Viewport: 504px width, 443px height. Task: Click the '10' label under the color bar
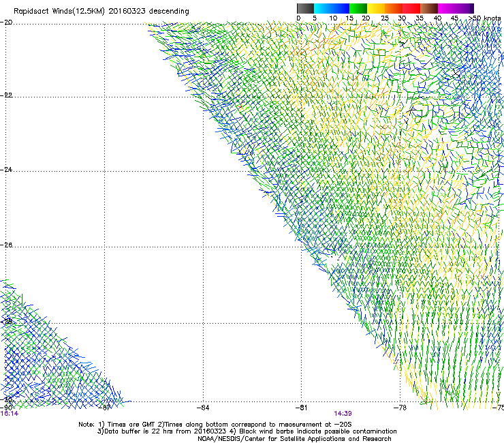pyautogui.click(x=333, y=18)
